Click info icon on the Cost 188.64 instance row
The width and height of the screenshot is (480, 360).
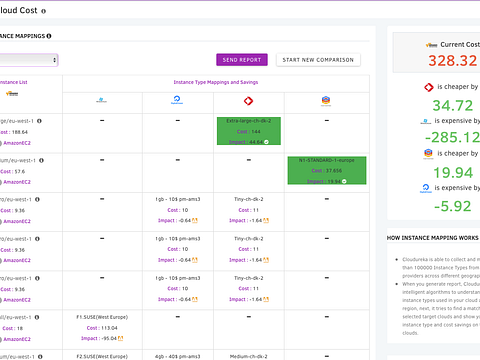[x=39, y=121]
